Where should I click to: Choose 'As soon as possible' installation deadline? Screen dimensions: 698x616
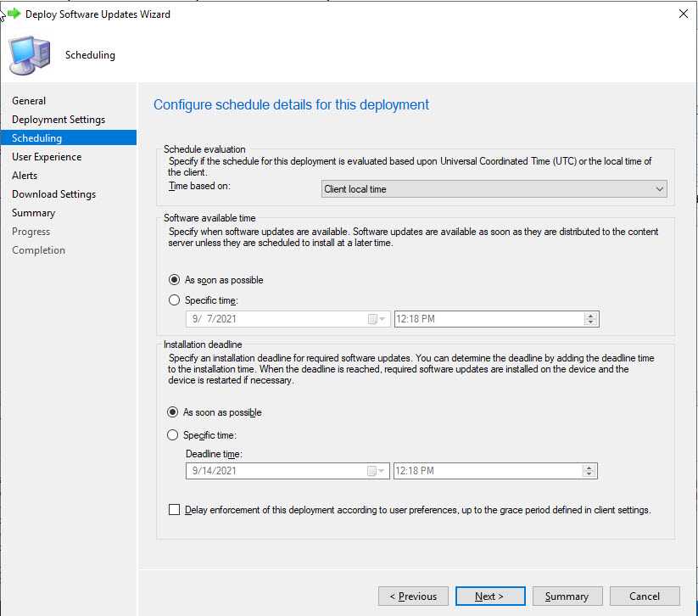(175, 412)
